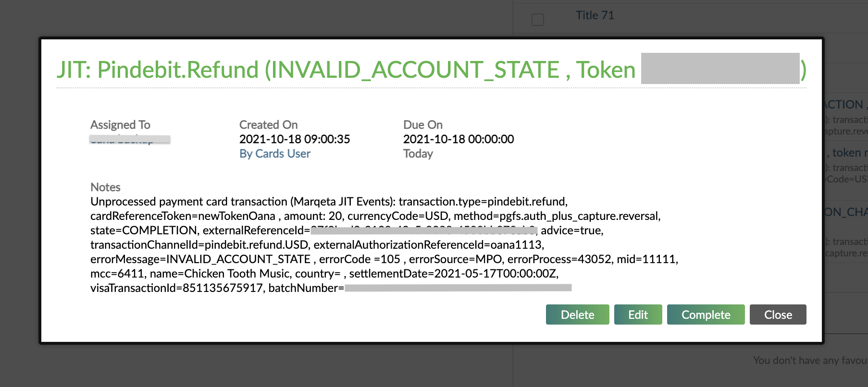Click the Due On date value
The height and width of the screenshot is (387, 868).
(x=459, y=139)
